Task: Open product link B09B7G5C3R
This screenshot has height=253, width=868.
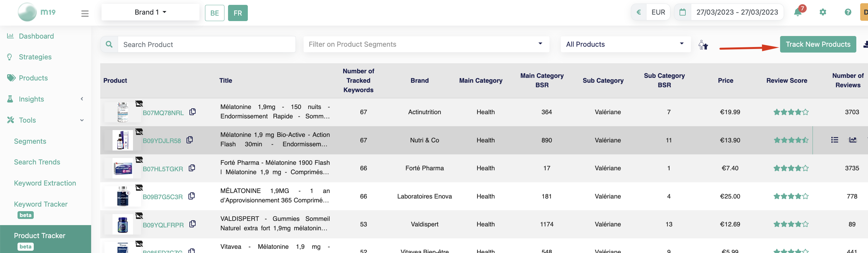Action: (x=163, y=197)
